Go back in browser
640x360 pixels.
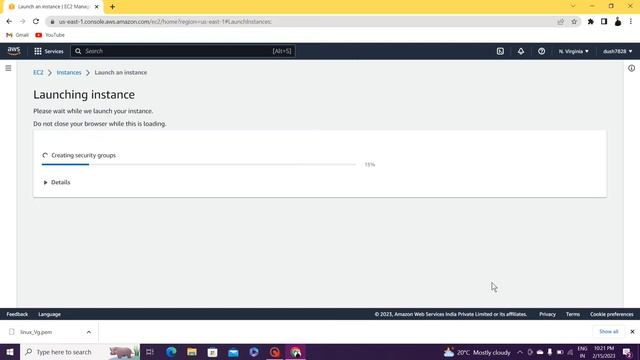(x=9, y=21)
